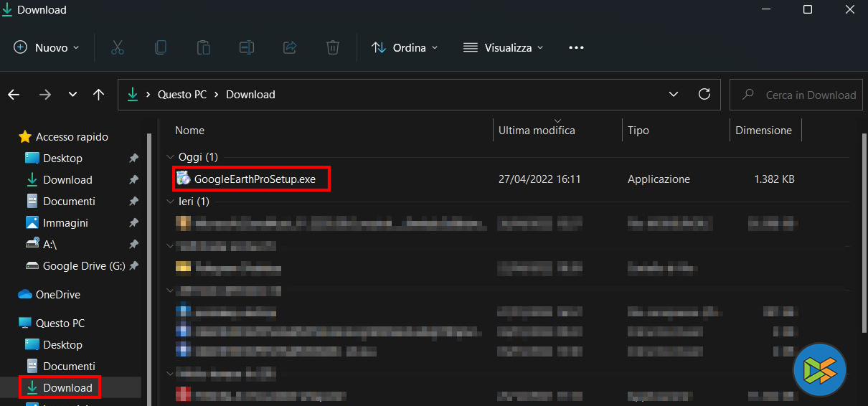Open the three-dot more options menu
Screen dimensions: 868x406
click(576, 48)
